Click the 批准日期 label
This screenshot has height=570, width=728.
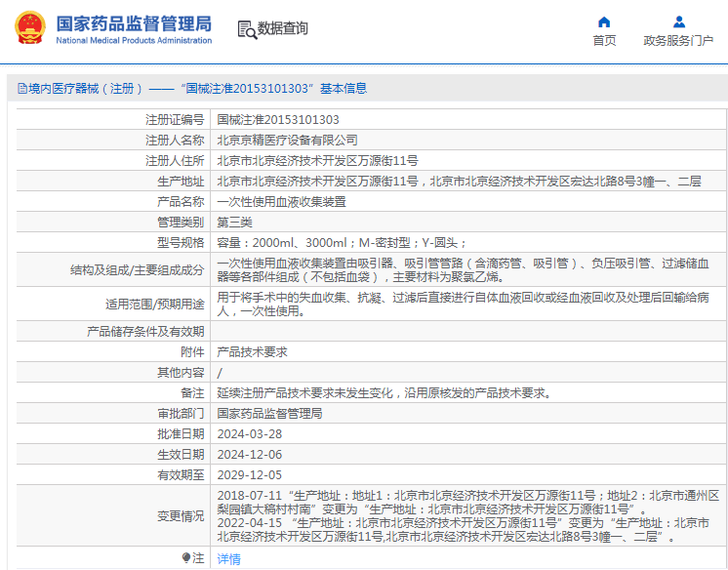[181, 434]
